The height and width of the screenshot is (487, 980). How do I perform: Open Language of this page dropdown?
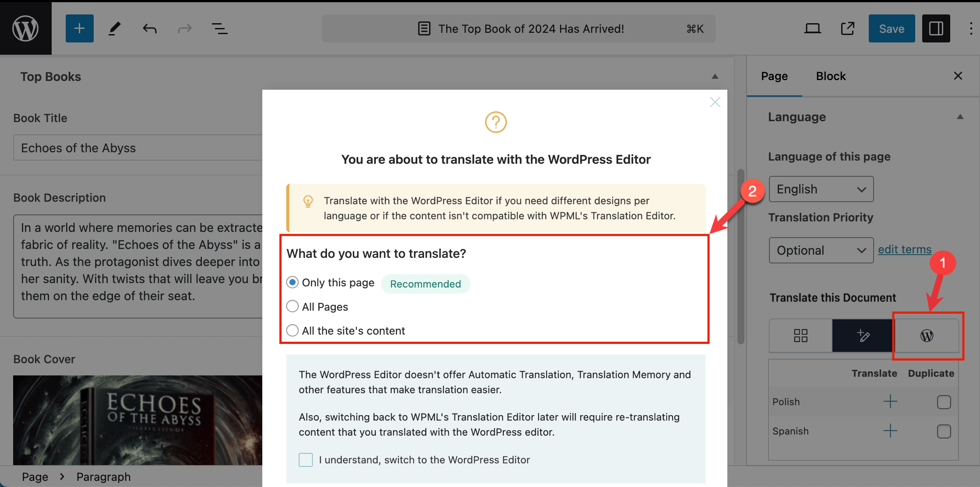point(821,189)
